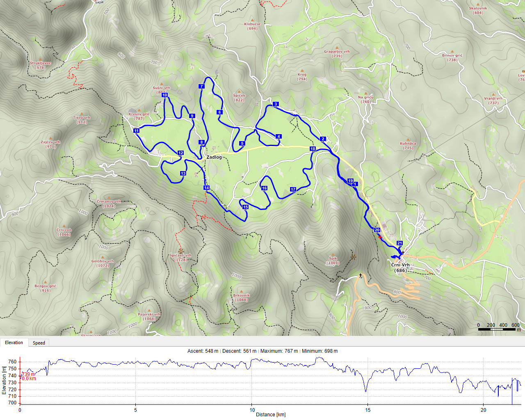
Task: Click kilometer marker 21 near Črni Vrh
Action: (399, 243)
